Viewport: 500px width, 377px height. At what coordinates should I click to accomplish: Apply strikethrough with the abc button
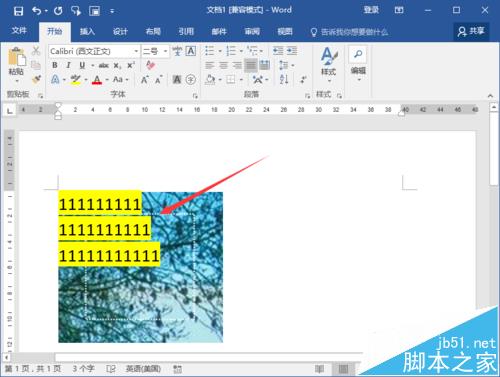tap(104, 66)
